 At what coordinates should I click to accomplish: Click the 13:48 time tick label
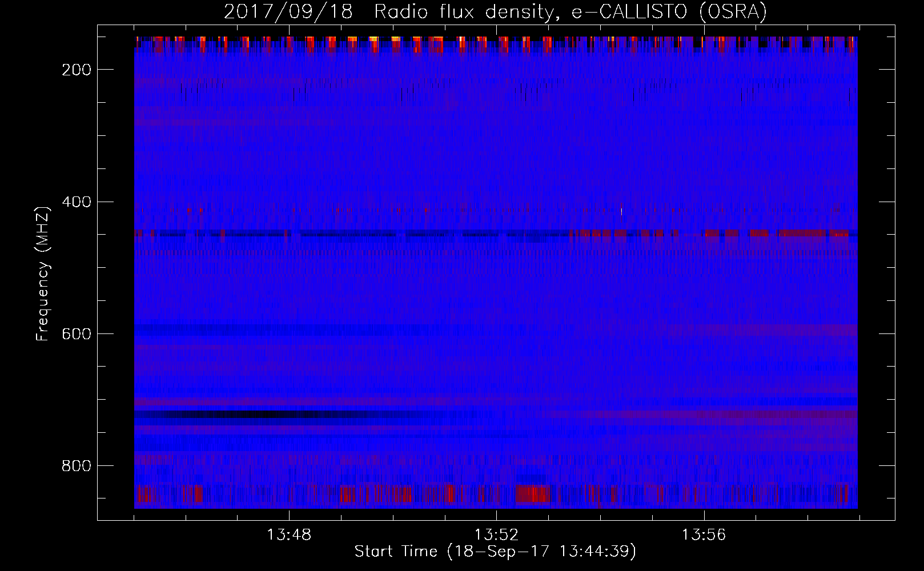pyautogui.click(x=290, y=535)
